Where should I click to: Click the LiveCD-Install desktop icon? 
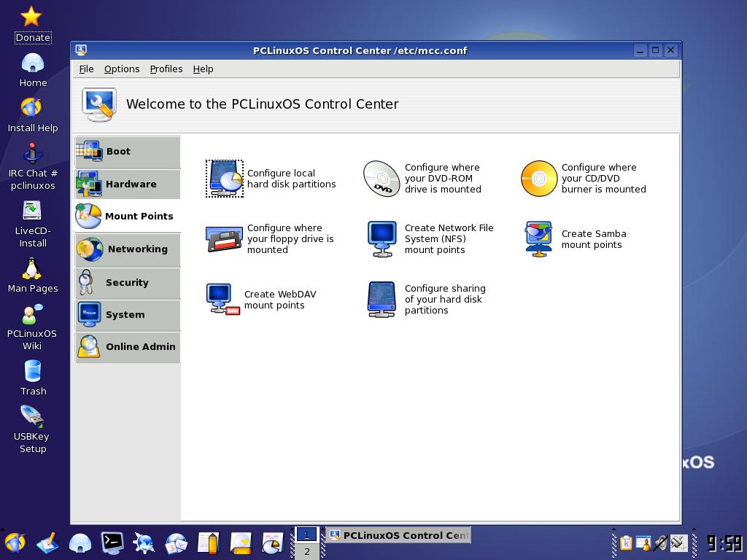32,211
